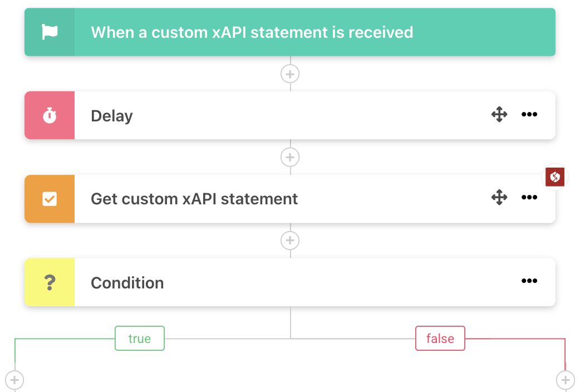Open the three-dot menu on Condition step
Image resolution: width=580 pixels, height=392 pixels.
pos(529,281)
